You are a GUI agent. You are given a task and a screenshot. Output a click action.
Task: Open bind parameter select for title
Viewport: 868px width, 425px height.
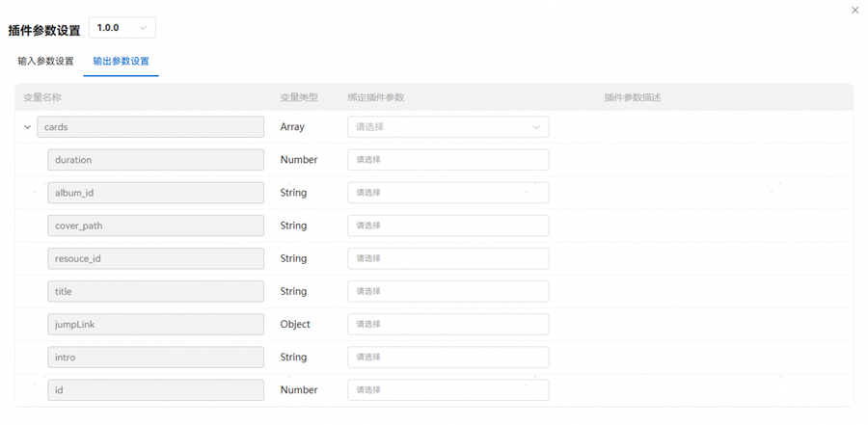(x=448, y=292)
